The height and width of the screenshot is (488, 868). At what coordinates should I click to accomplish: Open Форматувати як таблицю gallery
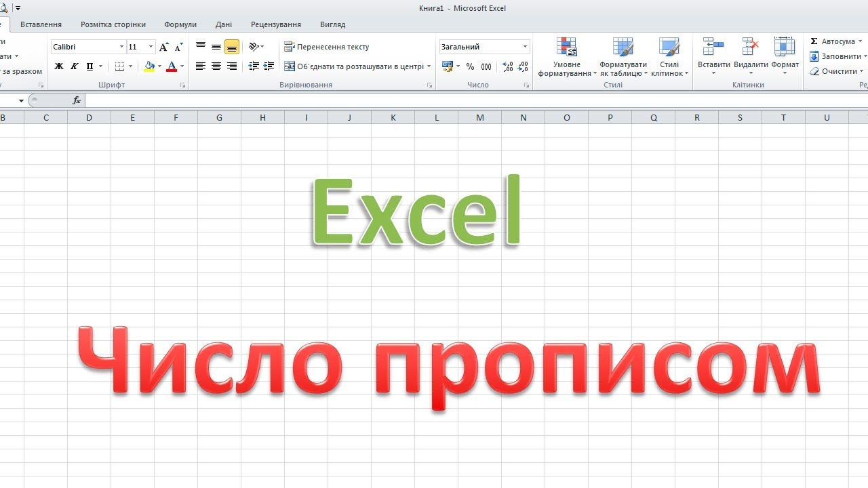tap(623, 57)
